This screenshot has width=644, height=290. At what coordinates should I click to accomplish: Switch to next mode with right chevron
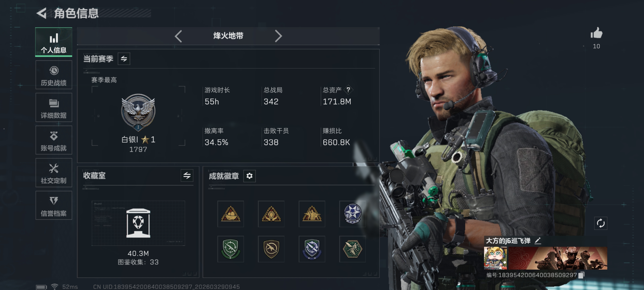point(278,36)
